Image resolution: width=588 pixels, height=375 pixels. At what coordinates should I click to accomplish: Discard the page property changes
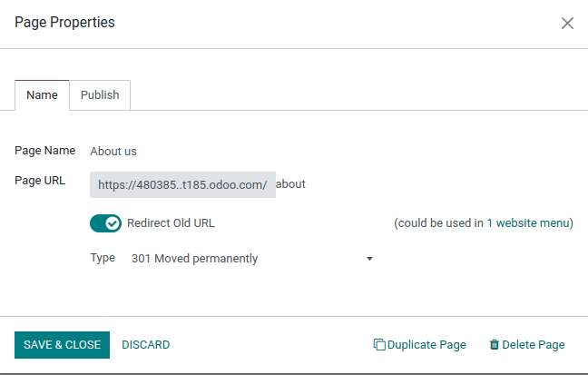pyautogui.click(x=145, y=345)
